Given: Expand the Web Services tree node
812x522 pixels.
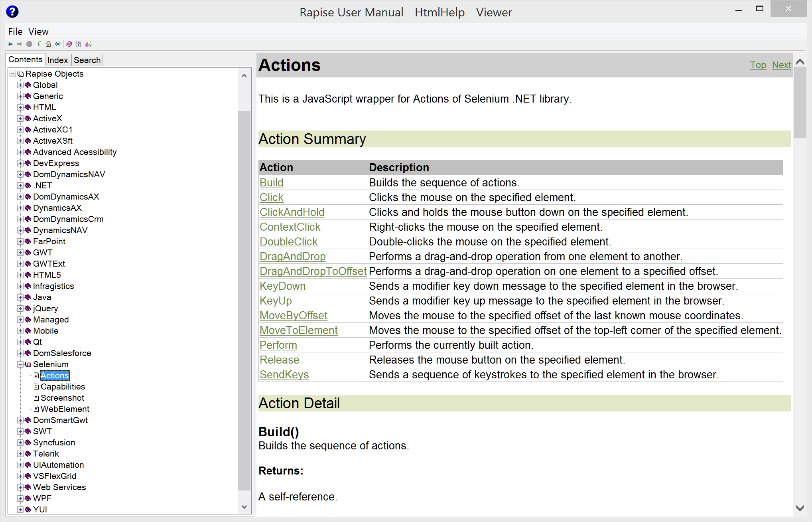Looking at the screenshot, I should point(20,487).
